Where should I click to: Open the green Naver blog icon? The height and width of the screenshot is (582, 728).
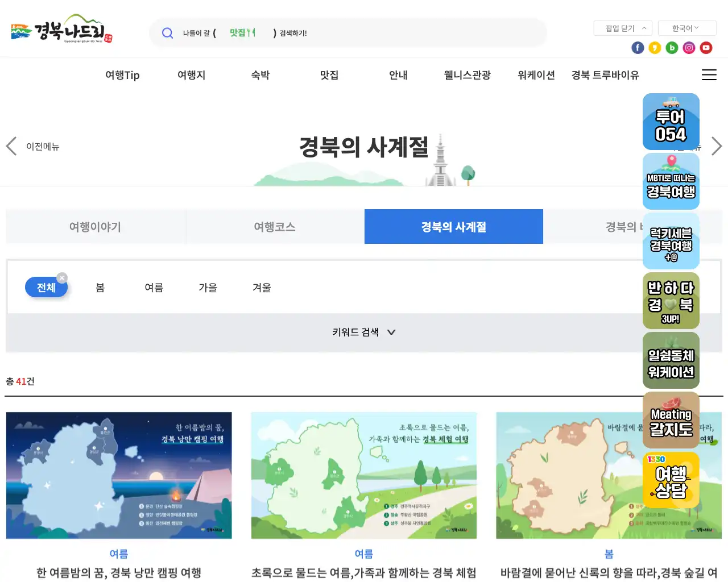click(x=672, y=48)
